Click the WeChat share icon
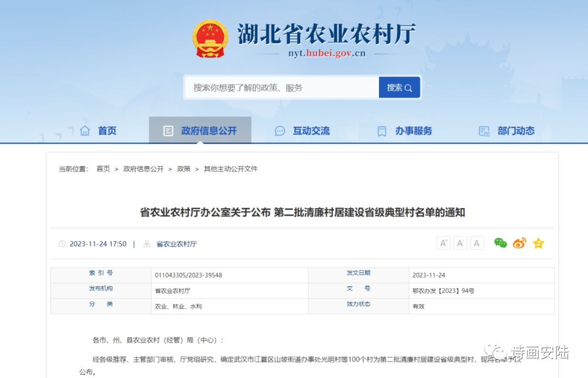The image size is (588, 378). (501, 243)
